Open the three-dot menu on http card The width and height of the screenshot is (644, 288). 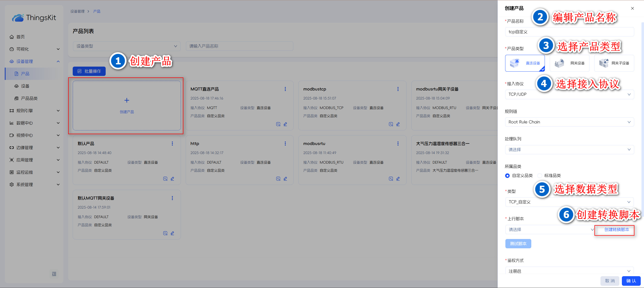pos(285,143)
